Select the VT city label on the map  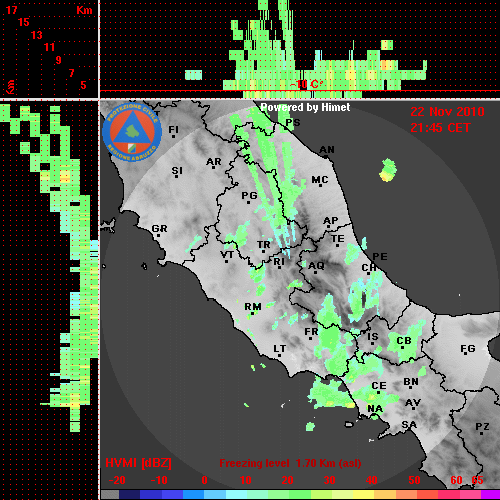tap(227, 255)
